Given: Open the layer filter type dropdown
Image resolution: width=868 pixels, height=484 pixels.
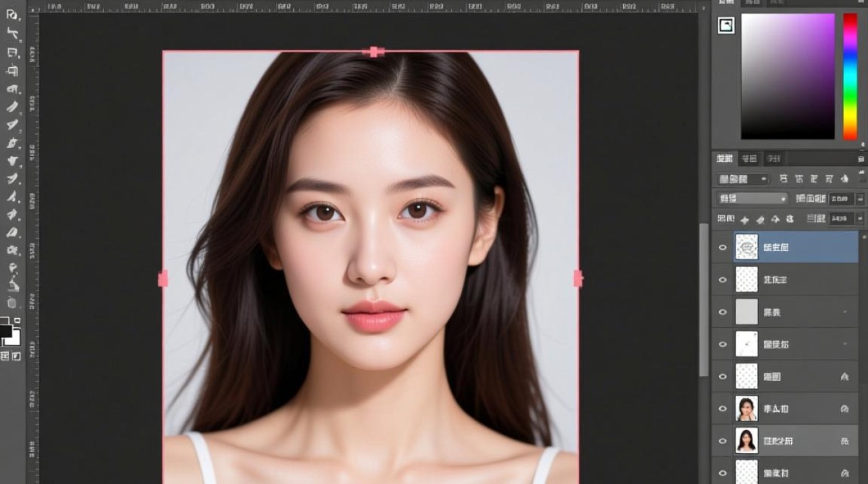Looking at the screenshot, I should pyautogui.click(x=743, y=179).
